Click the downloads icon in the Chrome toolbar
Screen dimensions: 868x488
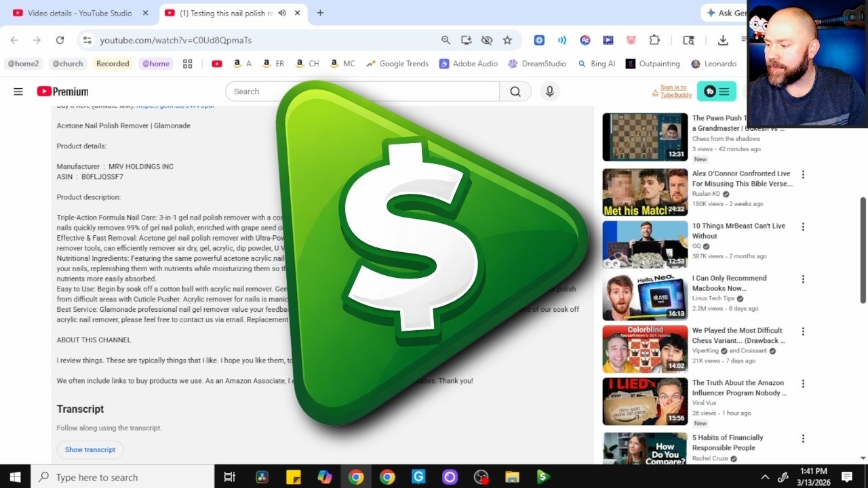(x=722, y=40)
